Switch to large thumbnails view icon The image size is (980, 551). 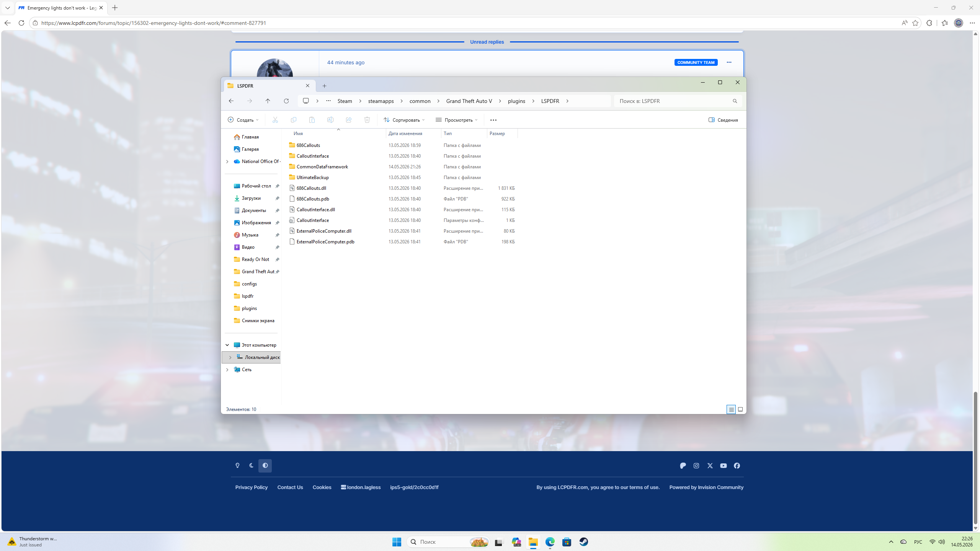coord(740,409)
